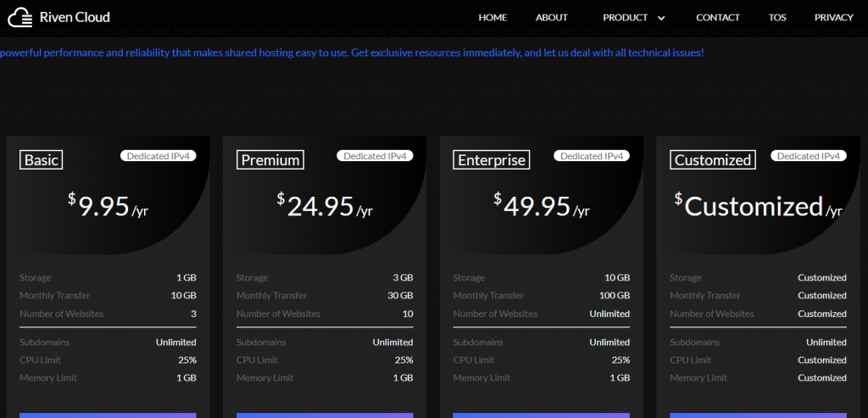This screenshot has width=868, height=418.
Task: Open the ABOUT menu item
Action: pyautogui.click(x=551, y=17)
